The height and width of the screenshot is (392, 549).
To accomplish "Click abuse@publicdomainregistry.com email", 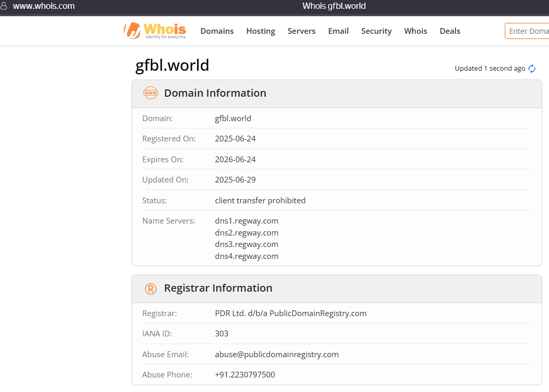I will click(x=277, y=355).
